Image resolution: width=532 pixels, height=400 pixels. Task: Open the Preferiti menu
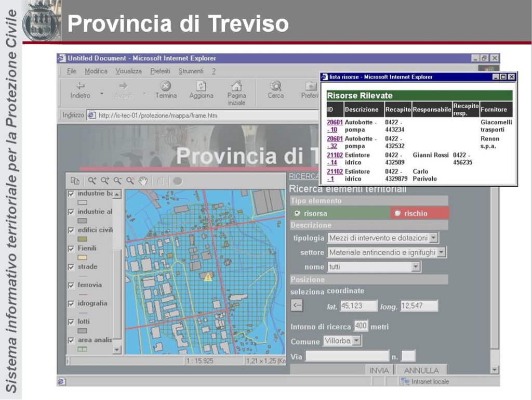click(160, 71)
